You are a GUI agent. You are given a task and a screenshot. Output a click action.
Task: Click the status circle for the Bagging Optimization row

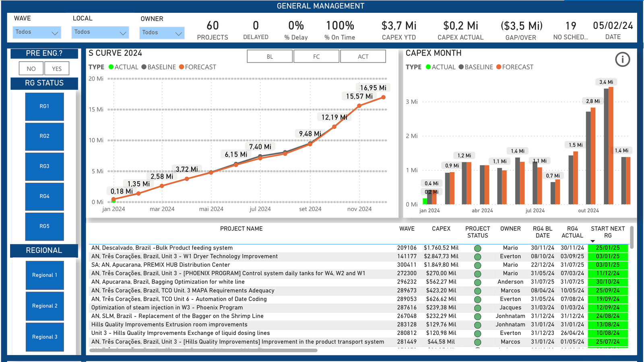[477, 282]
